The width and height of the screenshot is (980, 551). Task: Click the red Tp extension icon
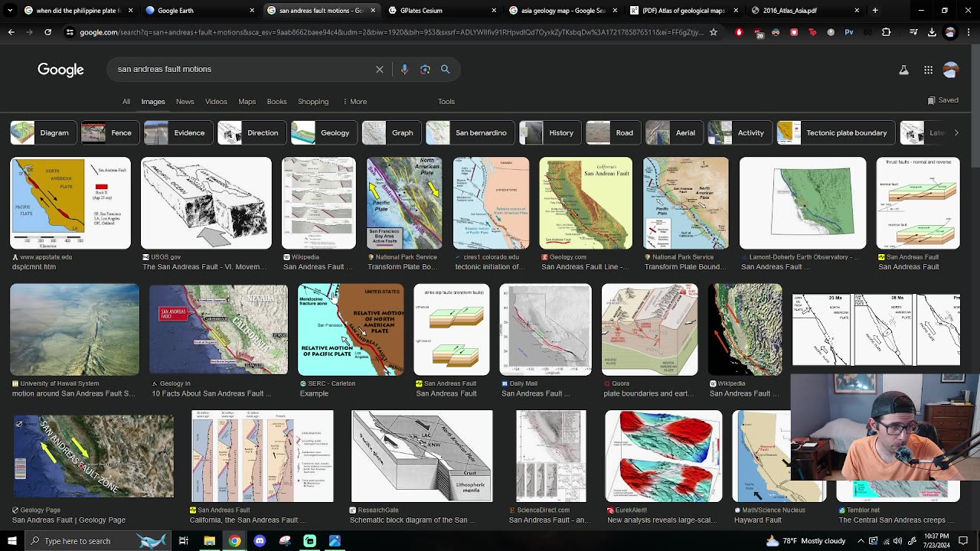pyautogui.click(x=812, y=32)
